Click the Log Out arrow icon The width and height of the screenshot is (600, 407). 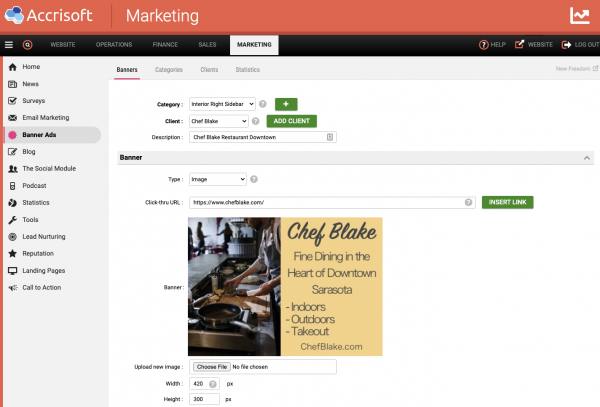click(566, 45)
